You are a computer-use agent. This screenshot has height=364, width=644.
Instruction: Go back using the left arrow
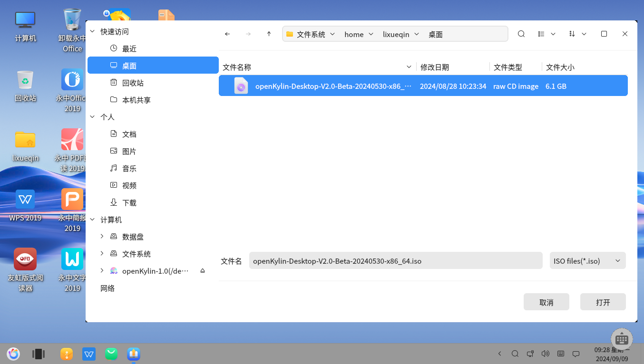pyautogui.click(x=227, y=34)
